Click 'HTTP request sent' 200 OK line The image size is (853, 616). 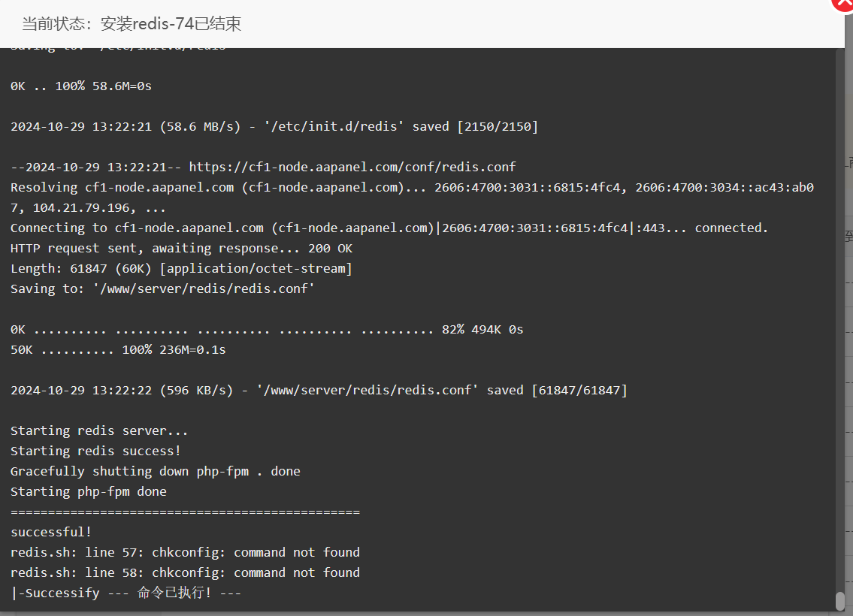click(181, 248)
